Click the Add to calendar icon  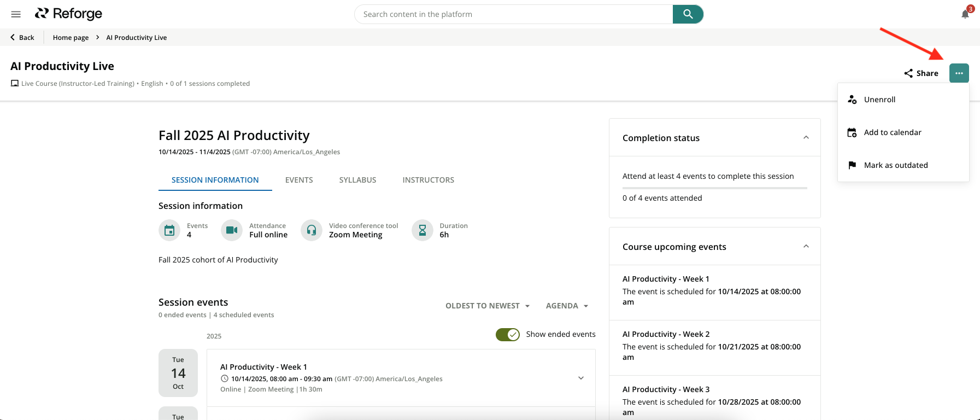[x=852, y=132]
